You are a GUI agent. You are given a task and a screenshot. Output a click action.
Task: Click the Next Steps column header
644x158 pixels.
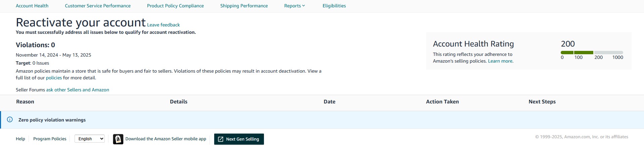pyautogui.click(x=542, y=102)
